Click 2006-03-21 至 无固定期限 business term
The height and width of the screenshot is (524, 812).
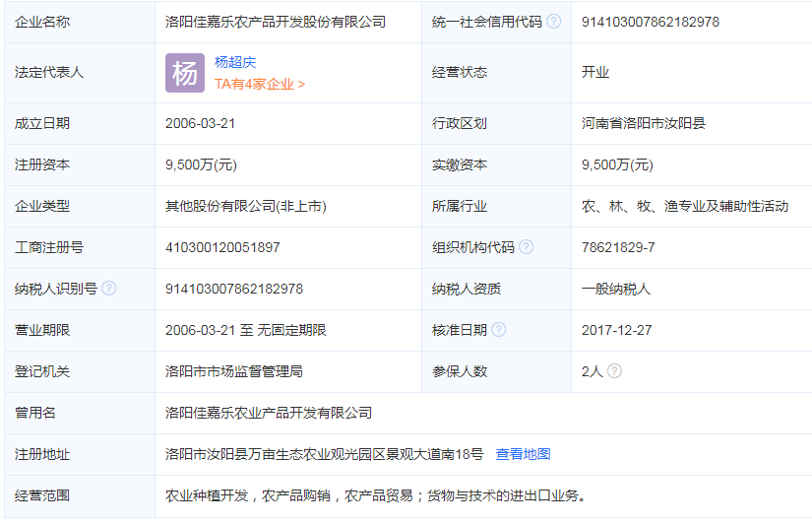[x=246, y=330]
